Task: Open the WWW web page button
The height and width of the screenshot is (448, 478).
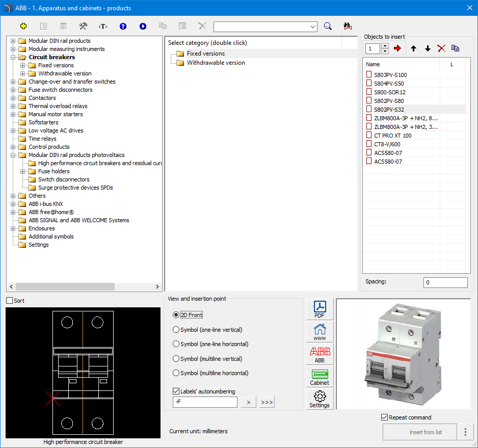Action: (x=320, y=332)
